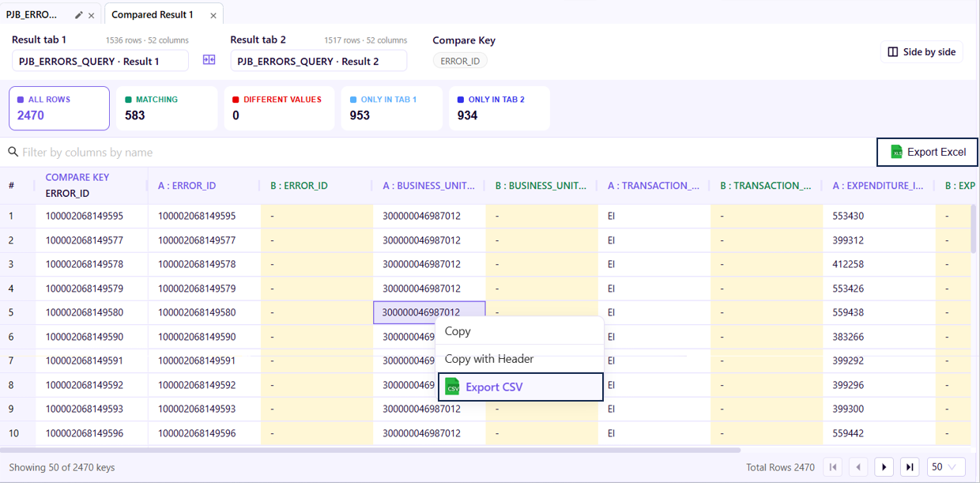Click the pencil edit icon on PJB_ERRO tab
980x483 pixels.
(79, 15)
